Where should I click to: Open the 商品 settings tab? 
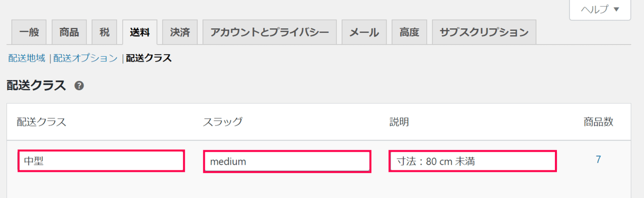[69, 33]
